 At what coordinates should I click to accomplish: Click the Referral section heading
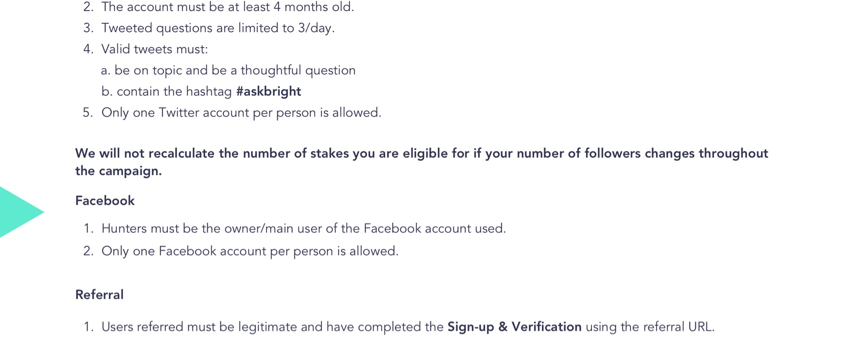(x=99, y=295)
